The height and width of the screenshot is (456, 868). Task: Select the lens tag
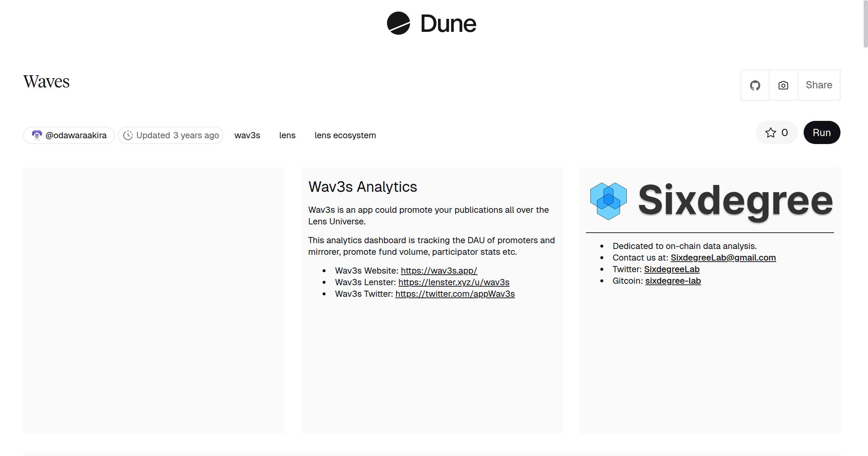click(x=287, y=135)
